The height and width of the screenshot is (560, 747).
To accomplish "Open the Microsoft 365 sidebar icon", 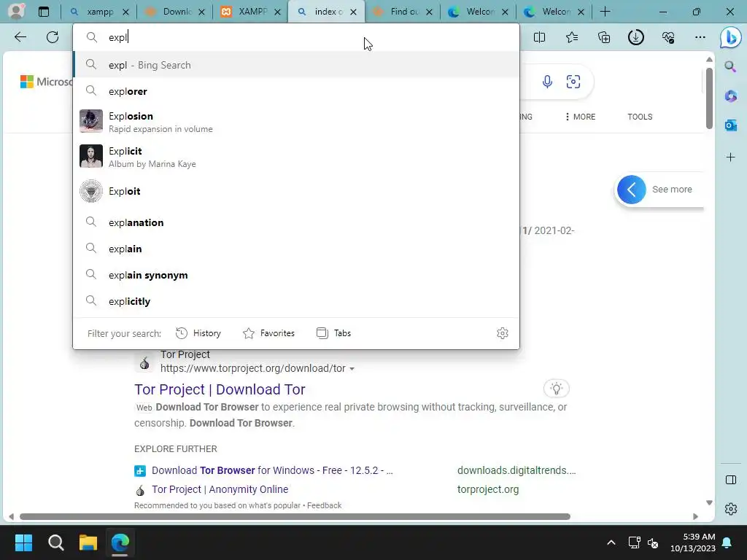I will [730, 96].
